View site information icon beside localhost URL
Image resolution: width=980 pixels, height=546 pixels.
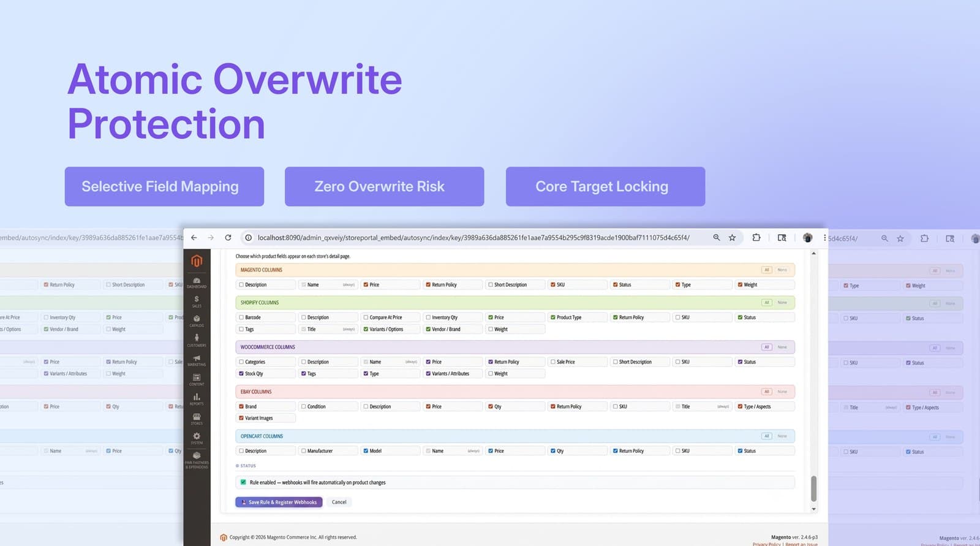[248, 238]
